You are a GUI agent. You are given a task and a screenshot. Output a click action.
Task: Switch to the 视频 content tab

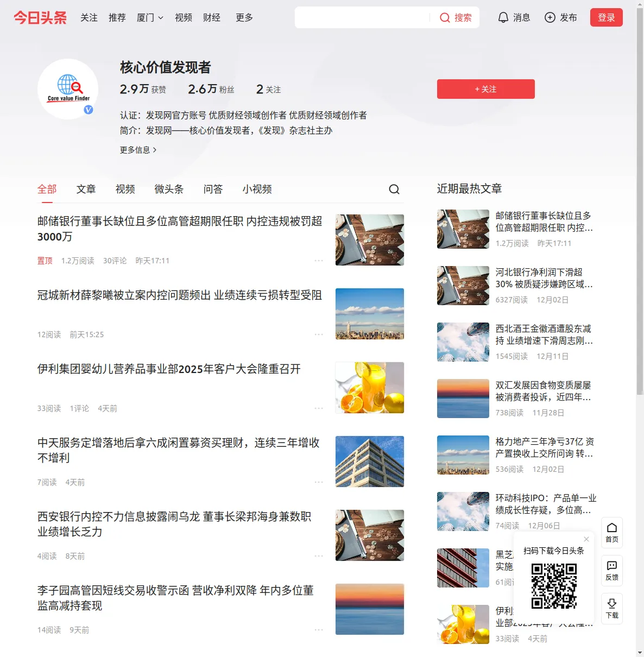125,189
